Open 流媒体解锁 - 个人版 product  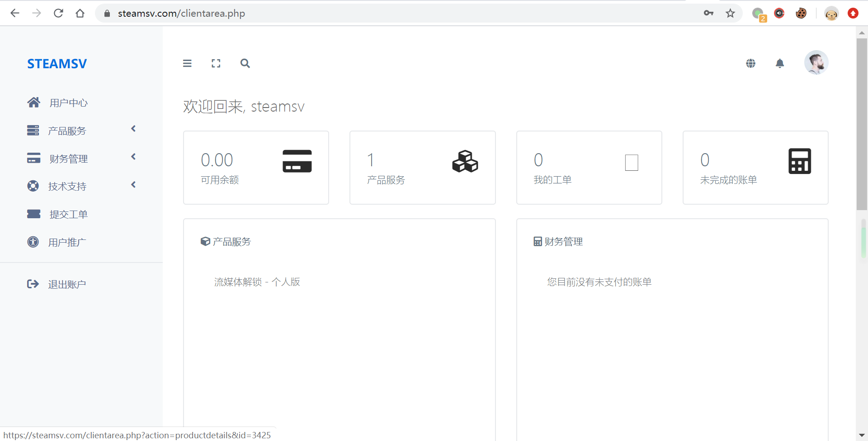point(257,282)
